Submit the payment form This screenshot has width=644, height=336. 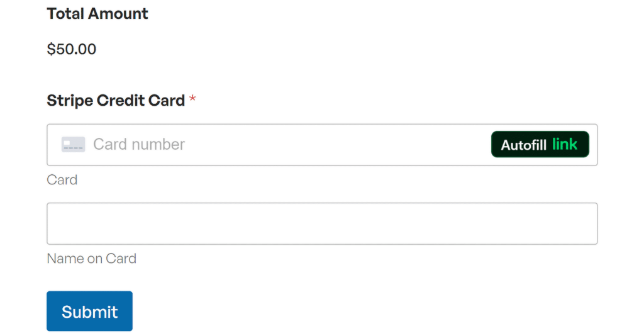point(89,311)
